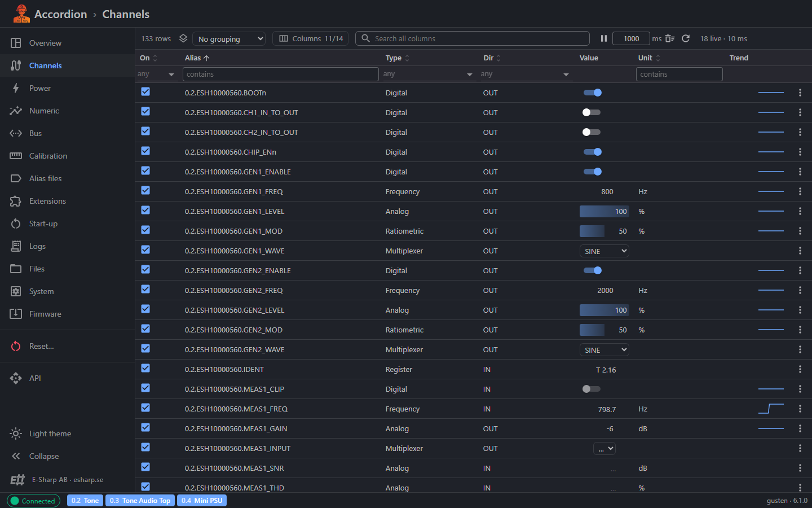Adjust the GEN2_MOD 50% slider
812x508 pixels.
(604, 330)
